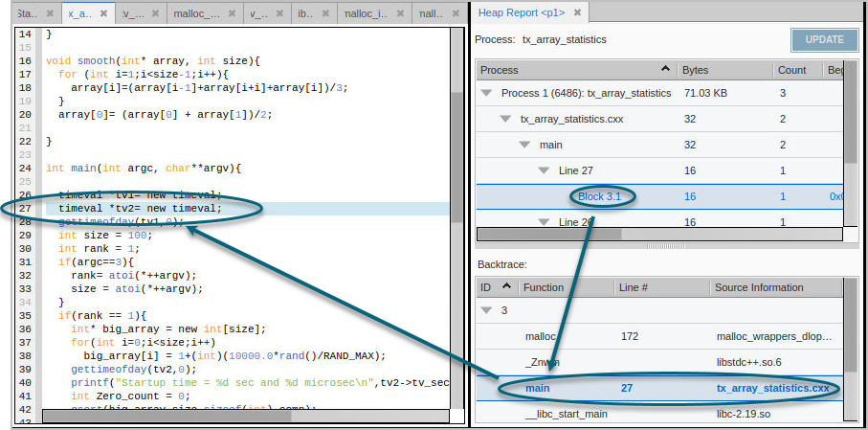This screenshot has width=868, height=430.
Task: Close the Sta.. editor tab
Action: pos(49,14)
